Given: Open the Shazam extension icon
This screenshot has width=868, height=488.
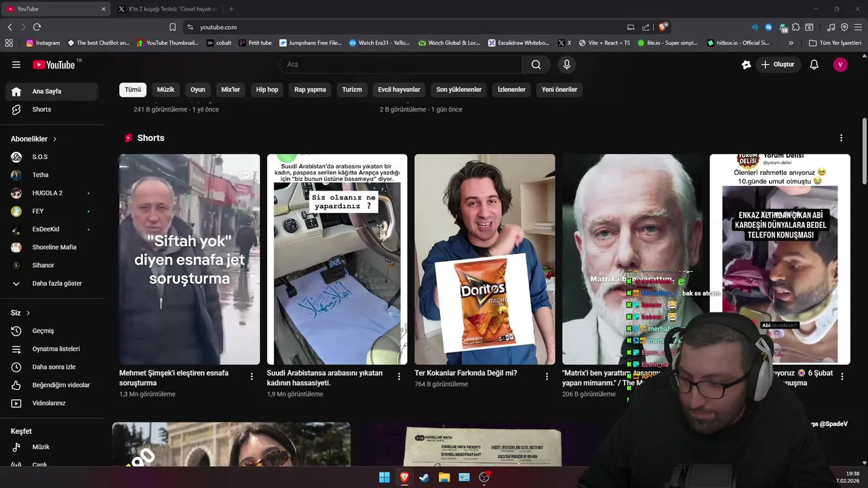Looking at the screenshot, I should pyautogui.click(x=768, y=27).
